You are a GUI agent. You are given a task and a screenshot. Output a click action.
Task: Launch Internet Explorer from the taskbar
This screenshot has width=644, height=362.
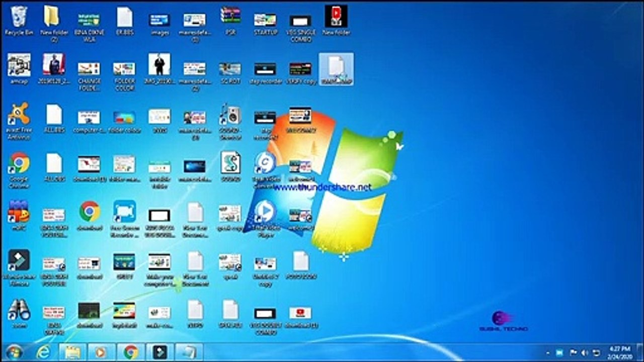coord(43,352)
